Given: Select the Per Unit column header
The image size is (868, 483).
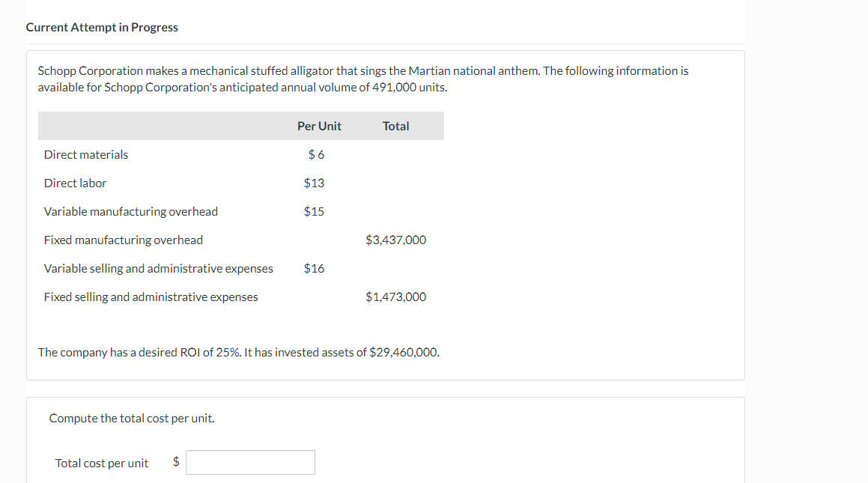Looking at the screenshot, I should click(x=319, y=126).
